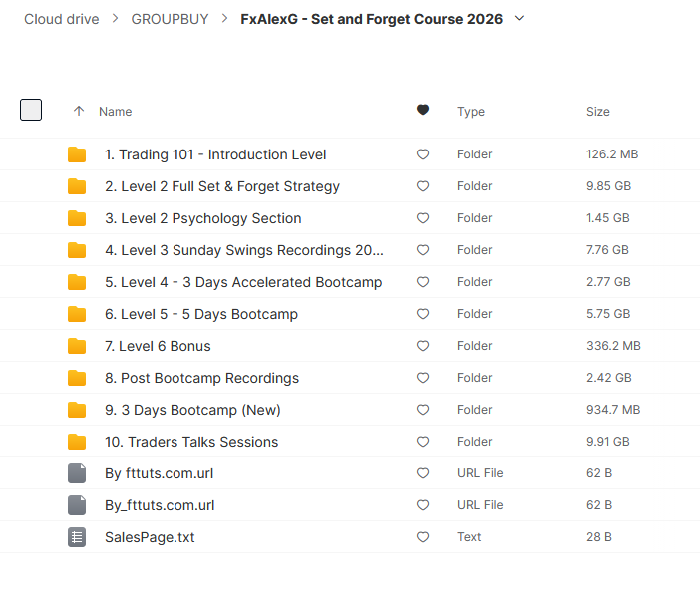Favourite 3. Level 2 Psychology Section
The width and height of the screenshot is (700, 603).
pos(423,218)
